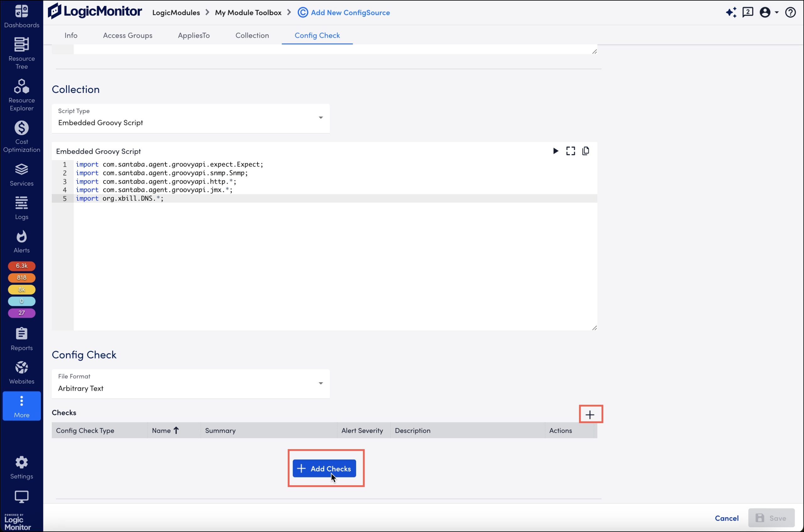804x532 pixels.
Task: Copy the embedded Groovy script
Action: click(585, 151)
